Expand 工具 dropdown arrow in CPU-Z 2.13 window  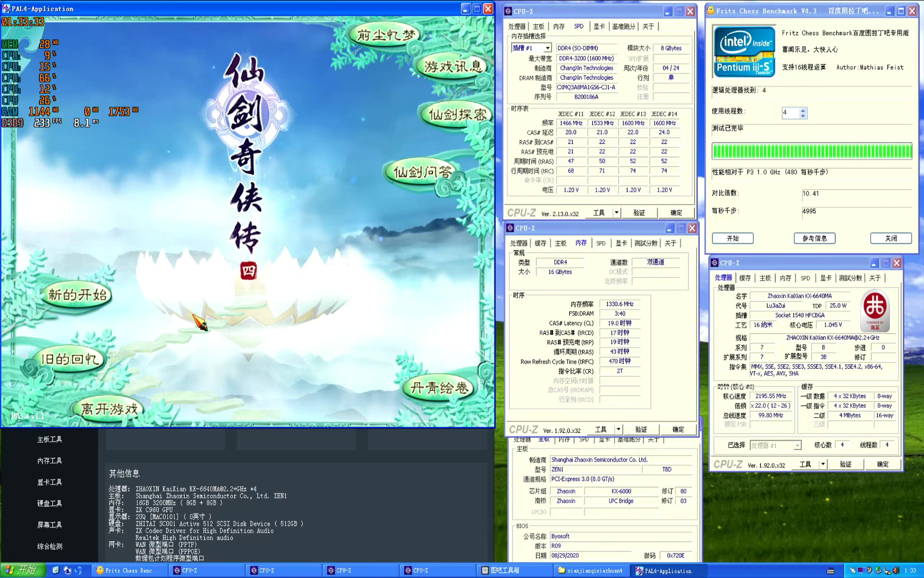[x=616, y=213]
